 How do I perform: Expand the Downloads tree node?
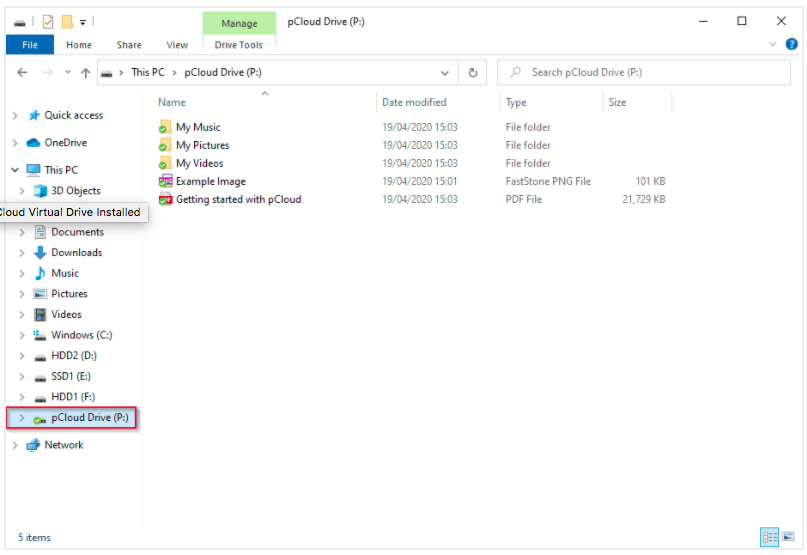22,253
